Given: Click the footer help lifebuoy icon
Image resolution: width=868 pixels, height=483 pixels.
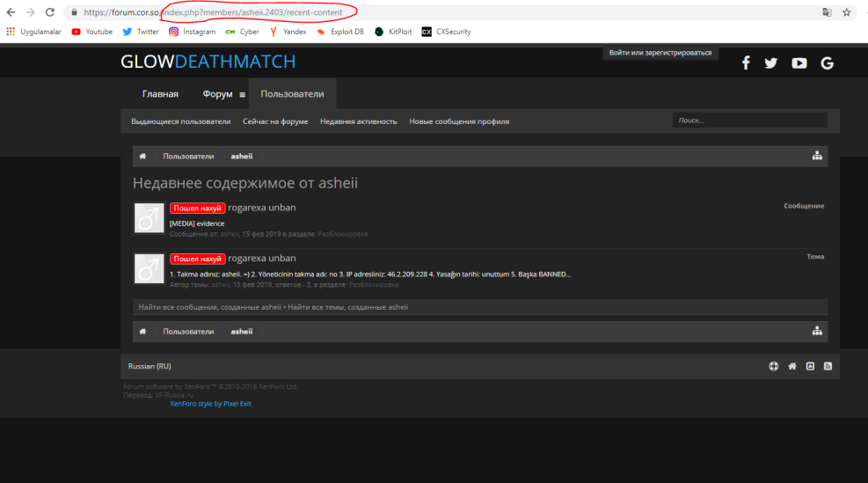Looking at the screenshot, I should 774,366.
